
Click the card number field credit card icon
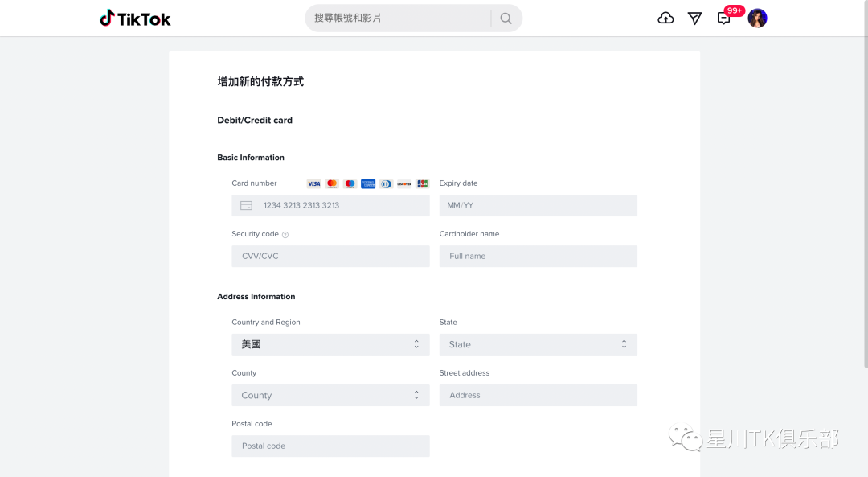246,205
